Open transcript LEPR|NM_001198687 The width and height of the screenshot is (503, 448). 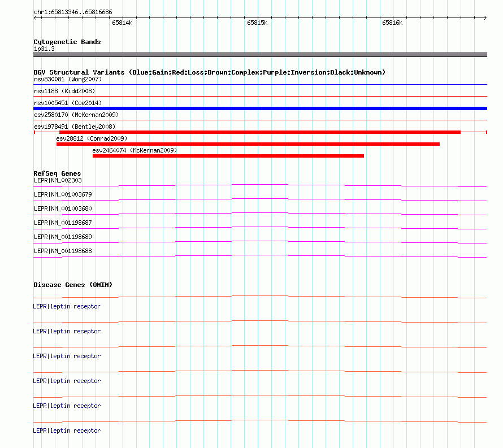[x=63, y=223]
